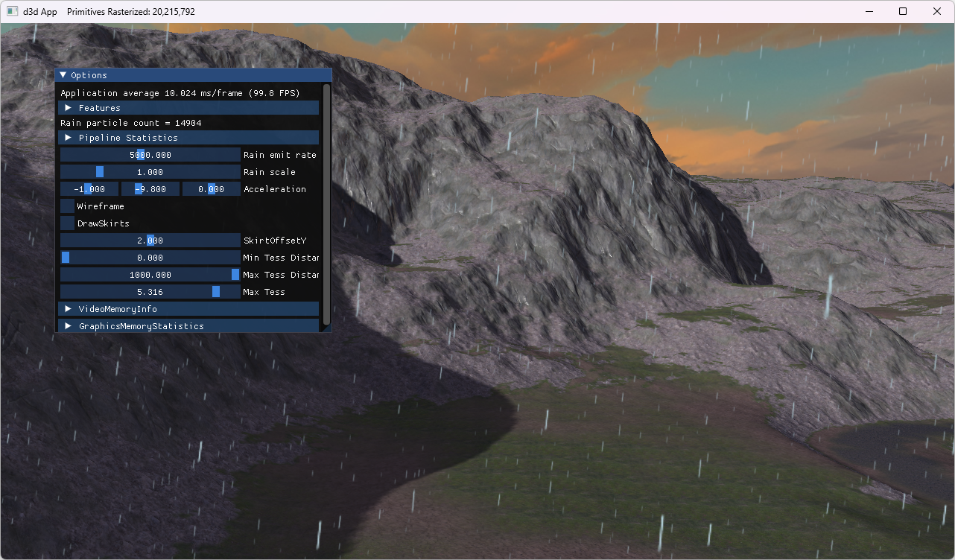This screenshot has height=560, width=955.
Task: Click the SkirtOffsetY slider
Action: tap(150, 241)
